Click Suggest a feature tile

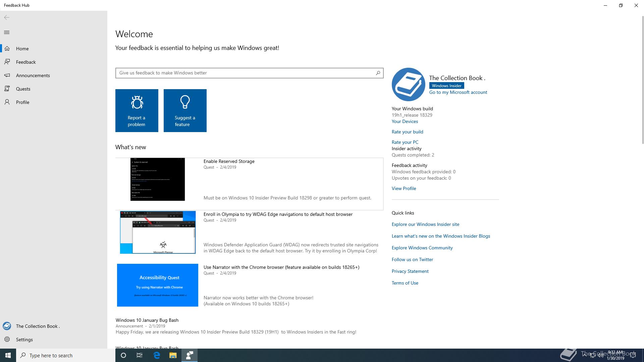[185, 111]
